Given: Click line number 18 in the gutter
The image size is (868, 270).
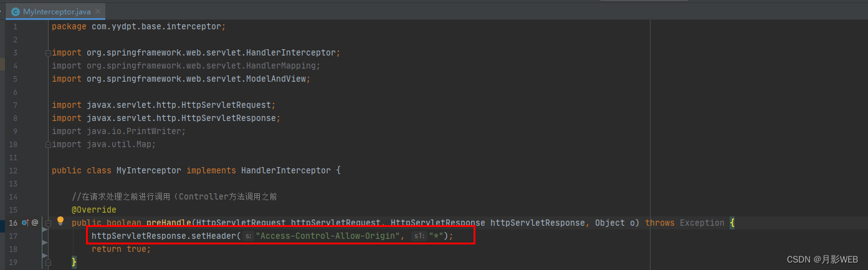Looking at the screenshot, I should [x=13, y=249].
